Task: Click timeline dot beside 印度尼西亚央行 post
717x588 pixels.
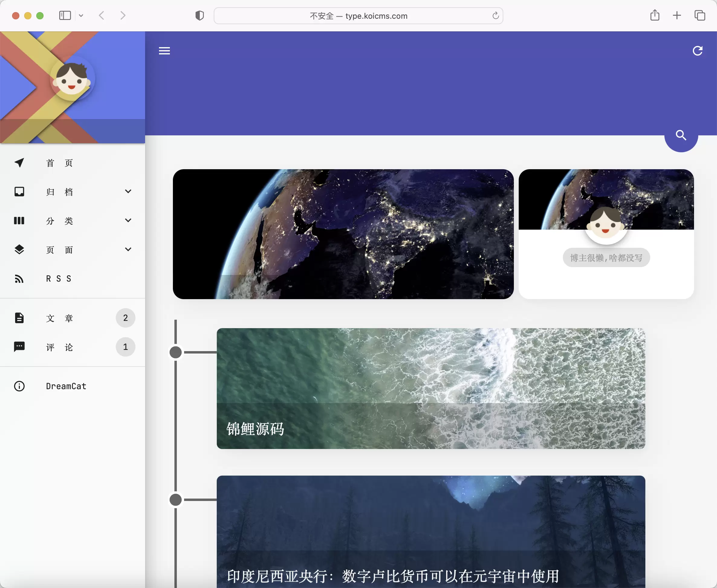Action: click(x=176, y=499)
